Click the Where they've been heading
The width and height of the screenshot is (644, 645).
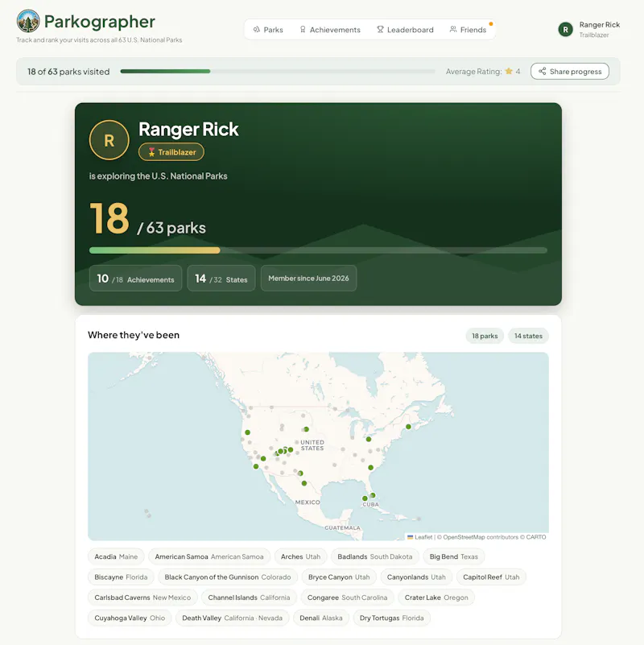pyautogui.click(x=134, y=335)
